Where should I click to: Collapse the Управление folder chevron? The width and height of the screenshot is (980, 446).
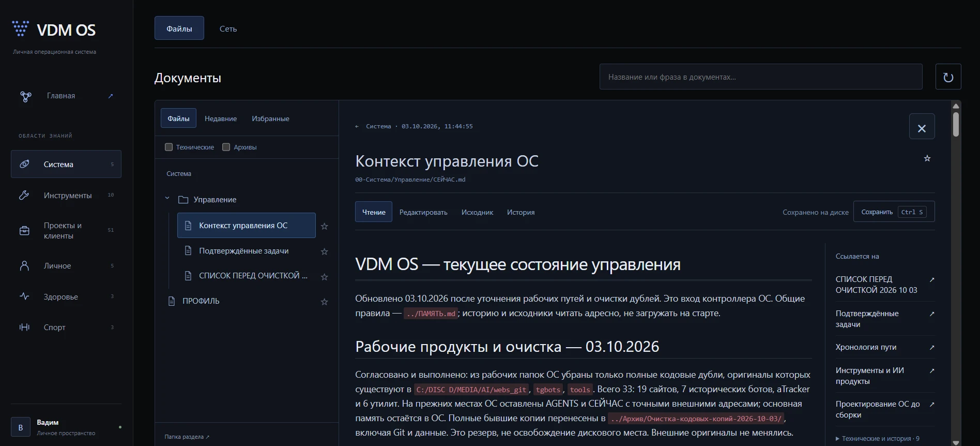click(167, 198)
